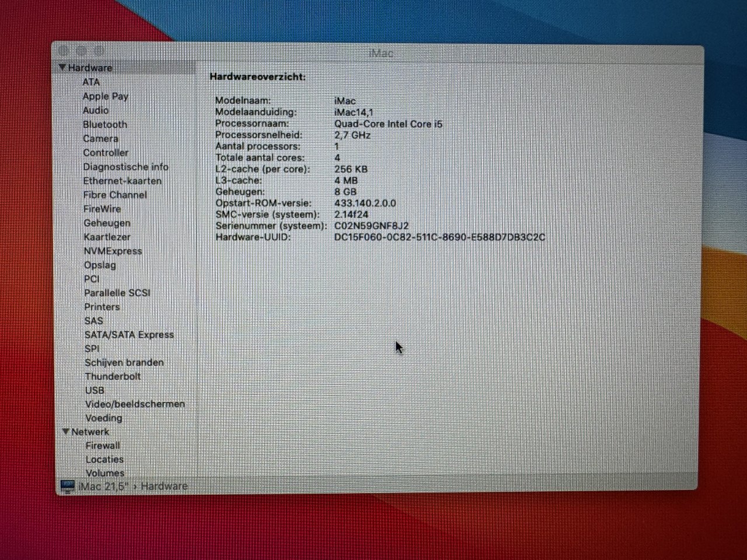747x560 pixels.
Task: Select Fibre Channel entry
Action: [x=115, y=195]
